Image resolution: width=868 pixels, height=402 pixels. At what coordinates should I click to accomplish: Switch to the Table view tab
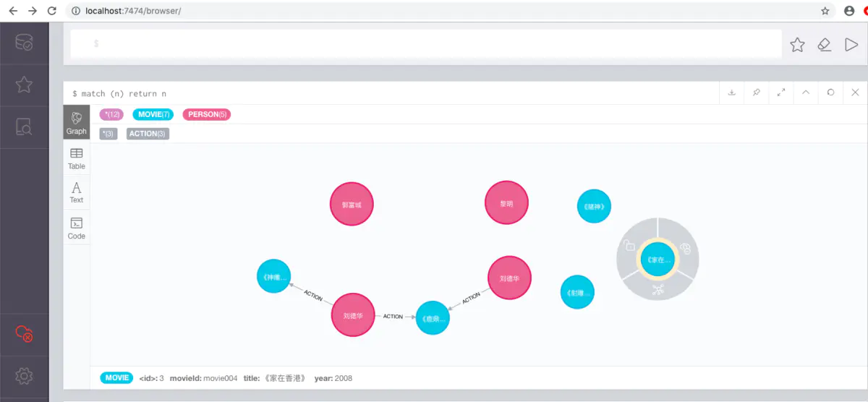[x=77, y=158]
